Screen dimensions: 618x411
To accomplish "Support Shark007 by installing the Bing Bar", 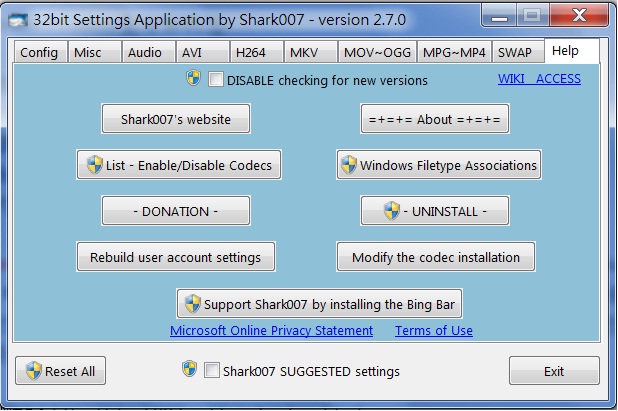I will coord(319,304).
